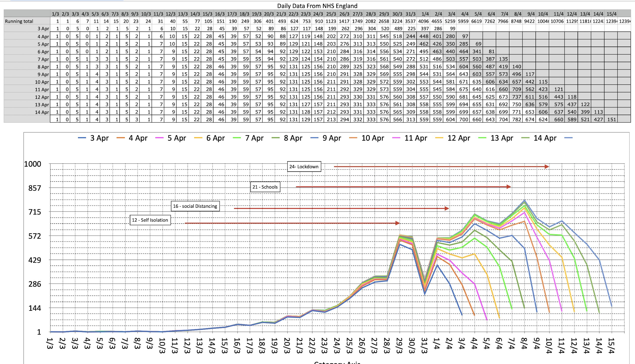Click the "24- Lockdown" text box
Screen dimensions: 635x364
pyautogui.click(x=304, y=167)
